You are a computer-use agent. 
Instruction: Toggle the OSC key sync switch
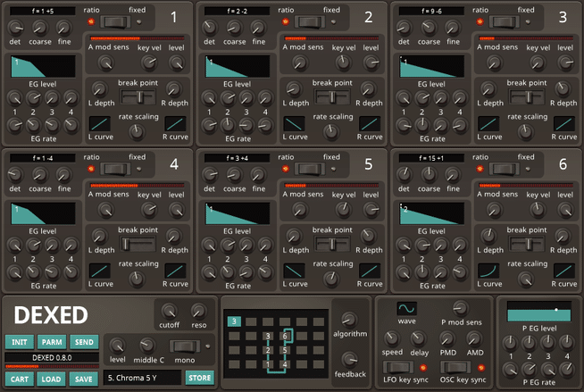(455, 368)
